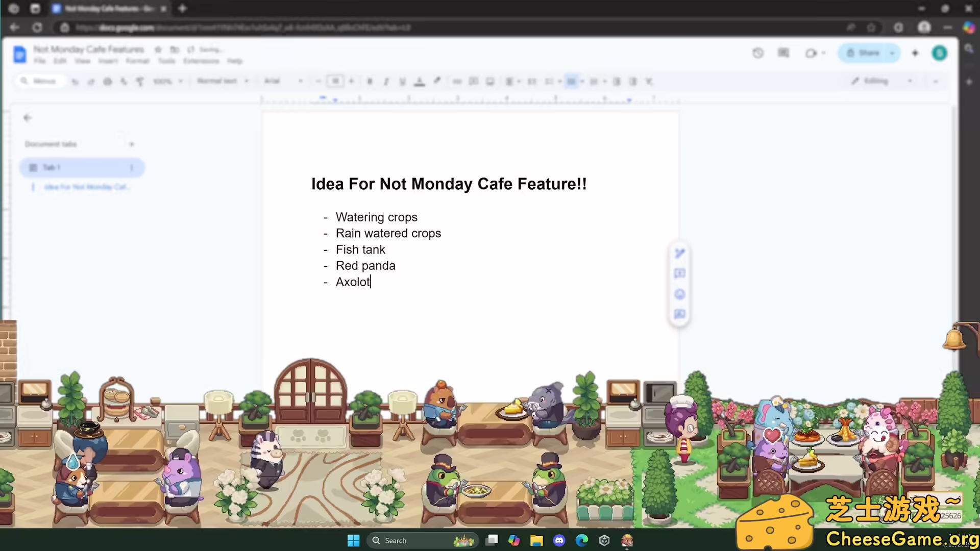980x551 pixels.
Task: Apply Italic formatting
Action: tap(386, 81)
